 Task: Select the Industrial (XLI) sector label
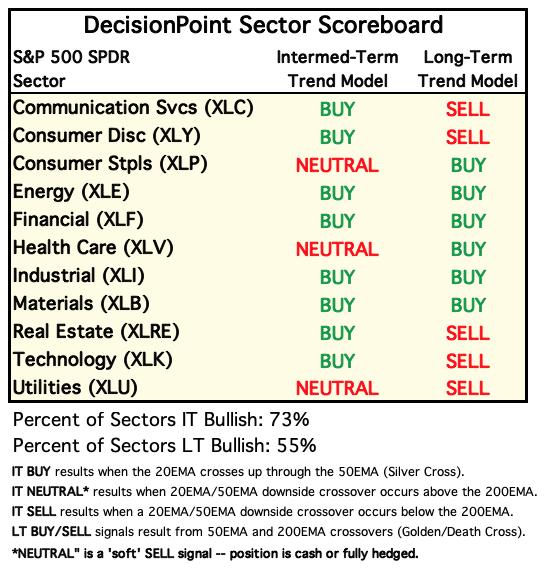pos(78,276)
